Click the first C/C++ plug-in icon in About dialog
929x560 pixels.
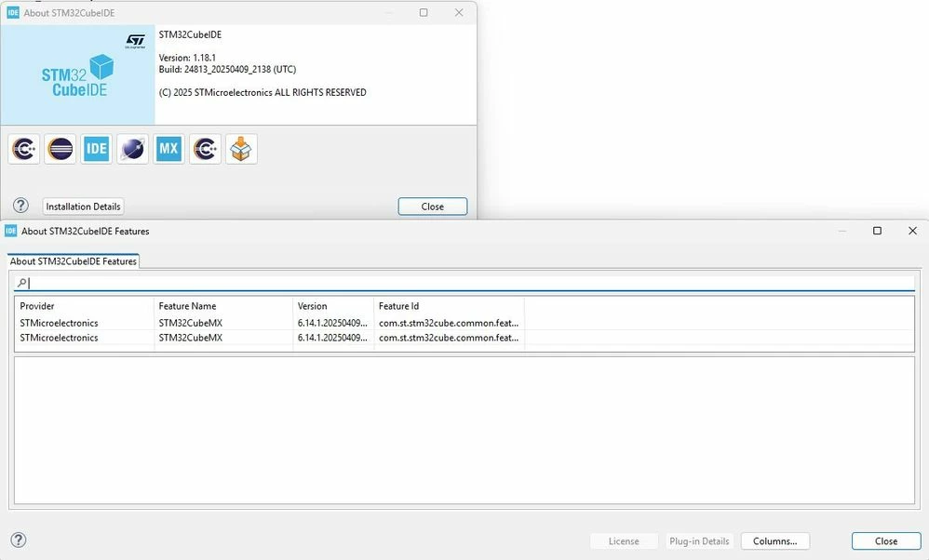point(23,149)
